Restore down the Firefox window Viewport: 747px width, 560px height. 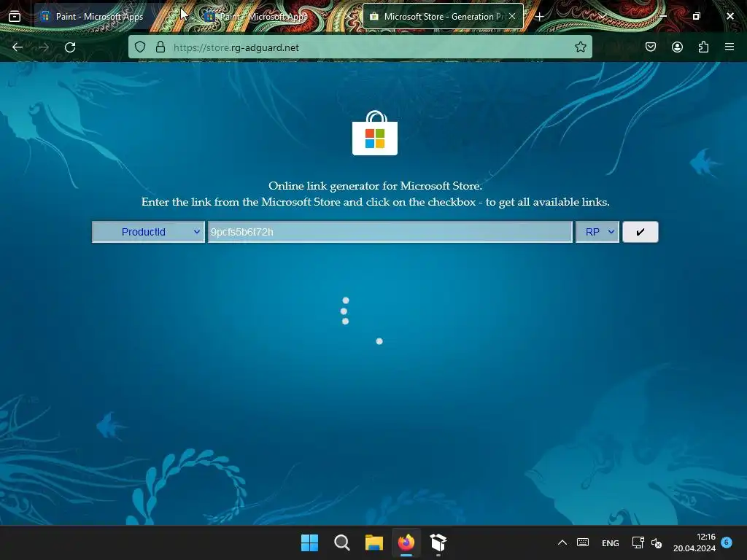point(697,16)
